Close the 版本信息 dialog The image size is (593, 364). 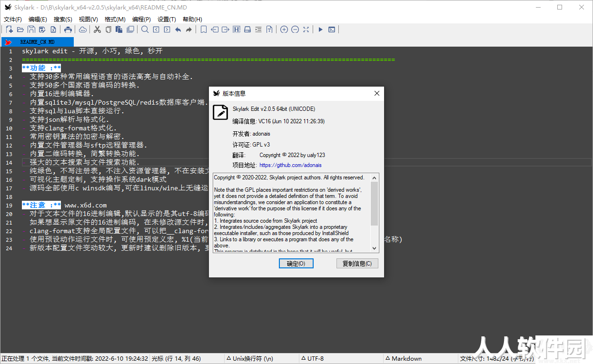(x=377, y=93)
